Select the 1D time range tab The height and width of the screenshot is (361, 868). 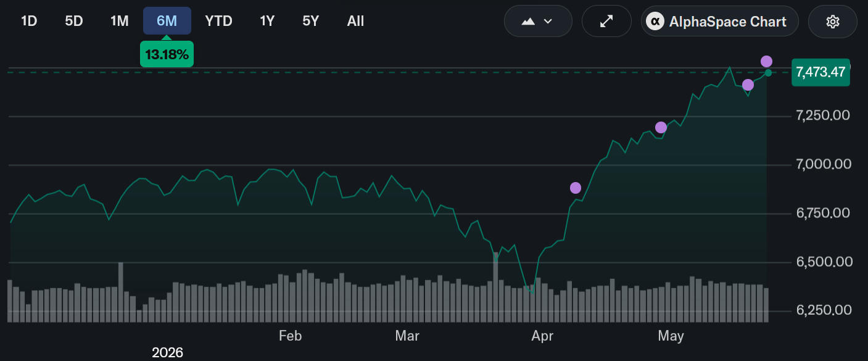coord(29,21)
